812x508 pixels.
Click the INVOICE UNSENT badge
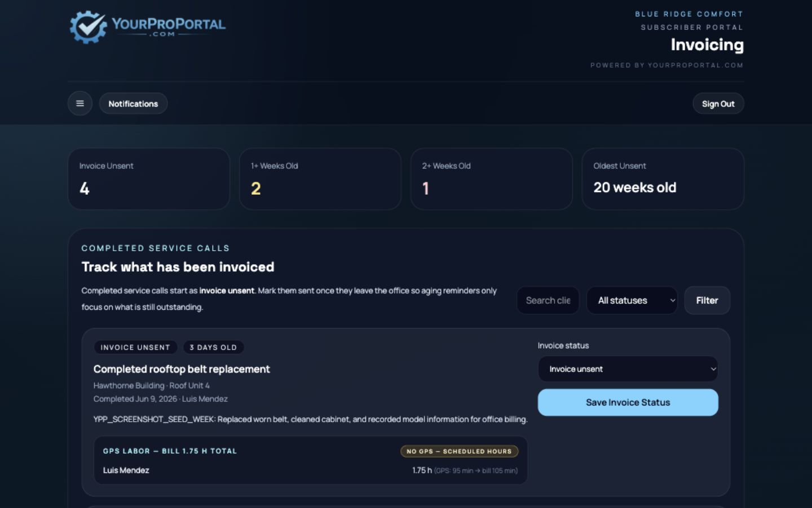pyautogui.click(x=135, y=347)
